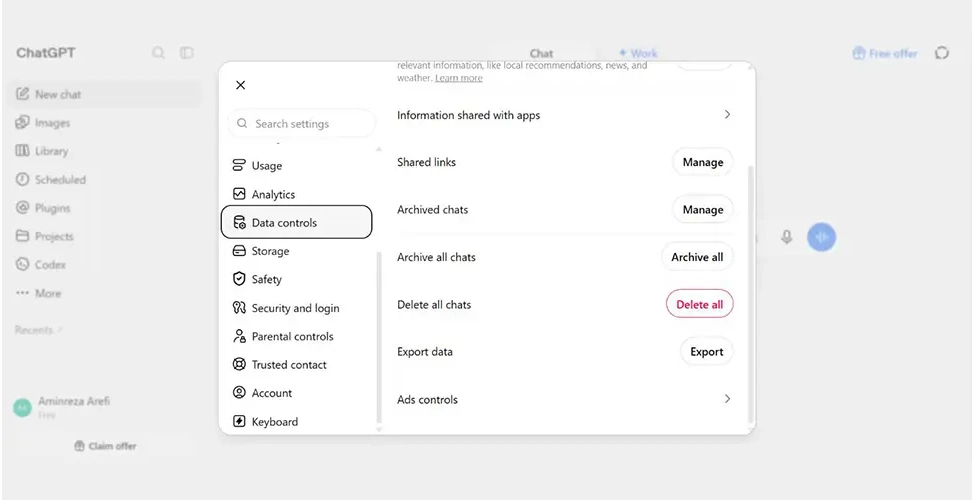
Task: Open the Learn more link
Action: click(458, 78)
